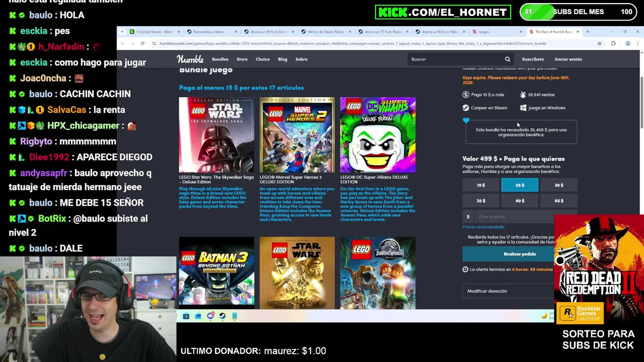Click the clock icon beside La oferta termina
644x362 pixels.
pos(465,269)
